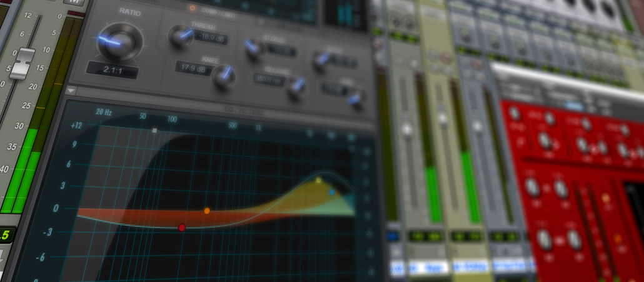Click the release time value field
Image resolution: width=644 pixels, height=282 pixels.
(x=267, y=78)
